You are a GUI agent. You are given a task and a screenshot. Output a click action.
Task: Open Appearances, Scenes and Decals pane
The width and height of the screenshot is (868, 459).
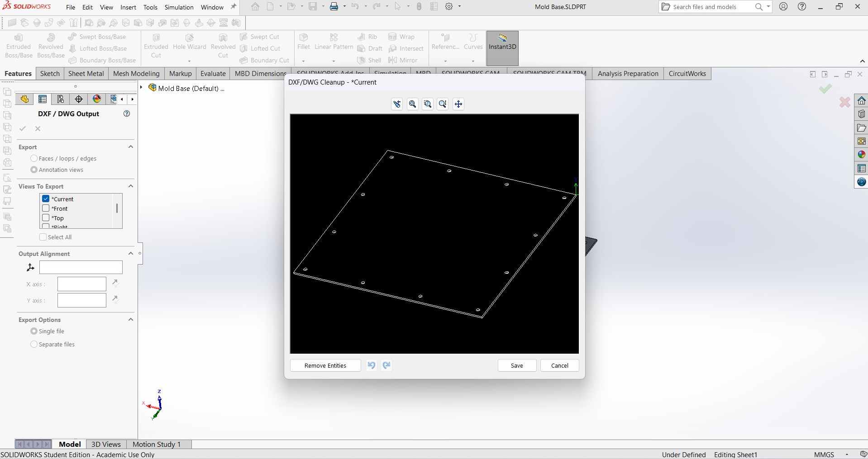(862, 155)
